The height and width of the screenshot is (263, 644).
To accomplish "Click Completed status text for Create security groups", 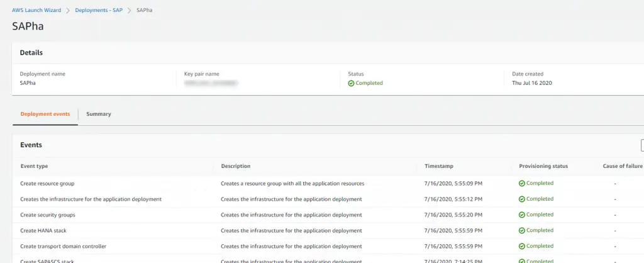I will [540, 215].
